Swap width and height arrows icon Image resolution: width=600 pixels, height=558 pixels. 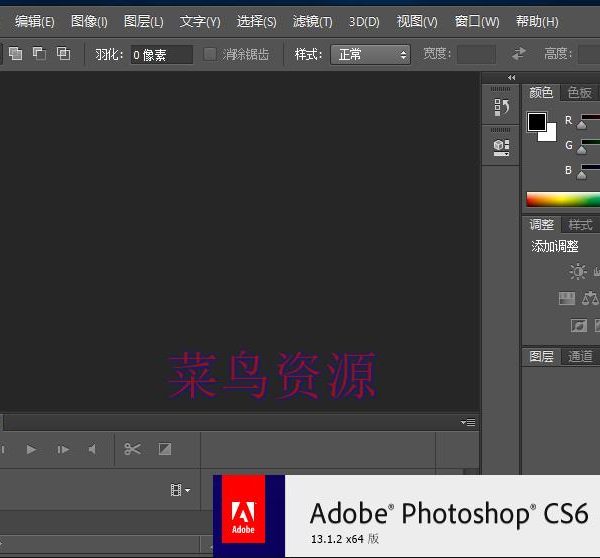click(x=518, y=54)
